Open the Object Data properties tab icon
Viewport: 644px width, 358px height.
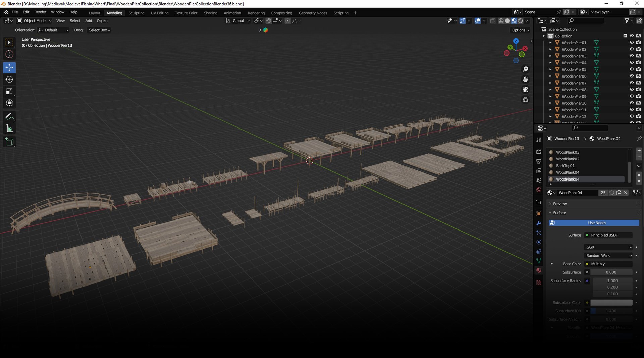pos(539,261)
